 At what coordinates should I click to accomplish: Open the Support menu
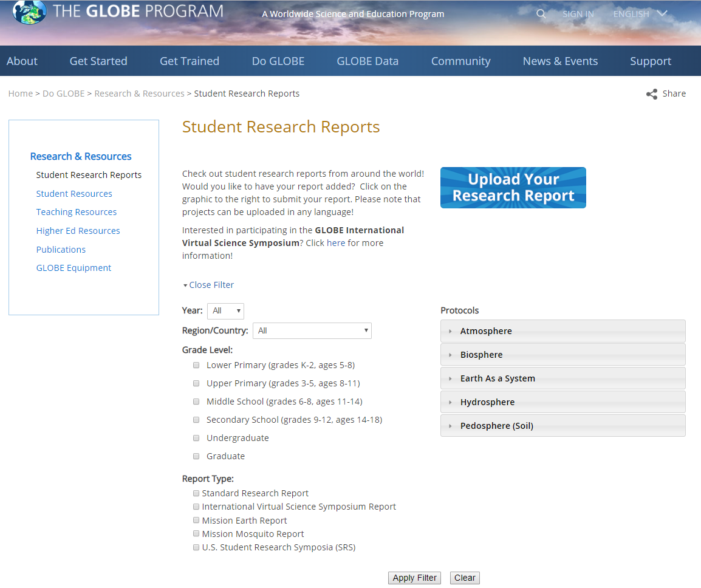(651, 61)
